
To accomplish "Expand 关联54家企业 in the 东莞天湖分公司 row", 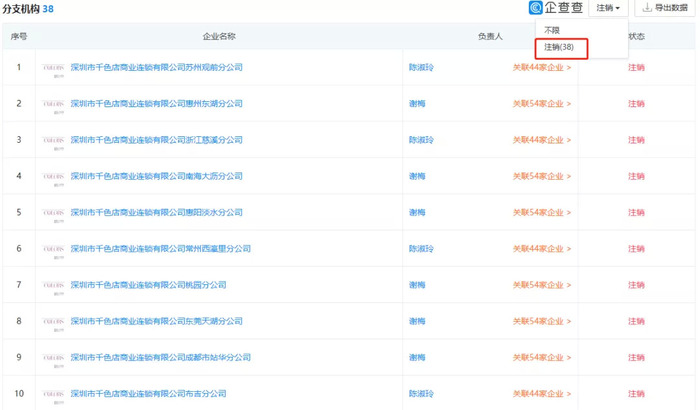I will pos(542,321).
